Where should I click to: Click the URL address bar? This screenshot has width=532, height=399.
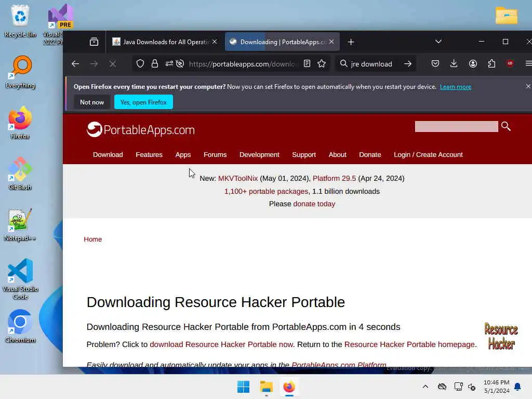(x=243, y=64)
